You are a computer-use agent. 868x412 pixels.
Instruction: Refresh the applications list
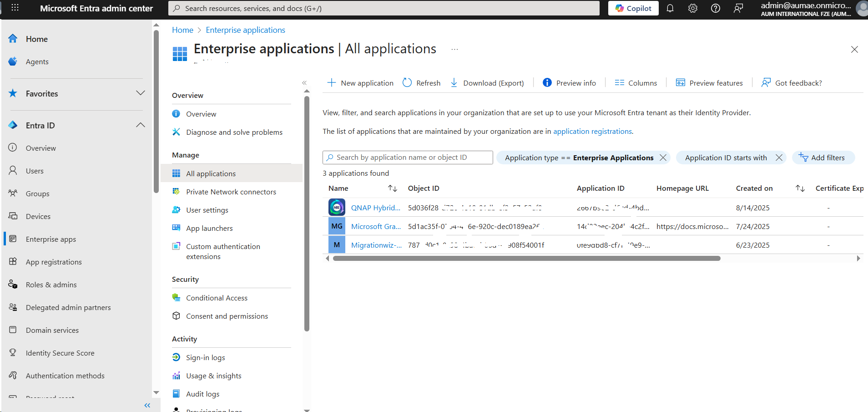pos(422,83)
